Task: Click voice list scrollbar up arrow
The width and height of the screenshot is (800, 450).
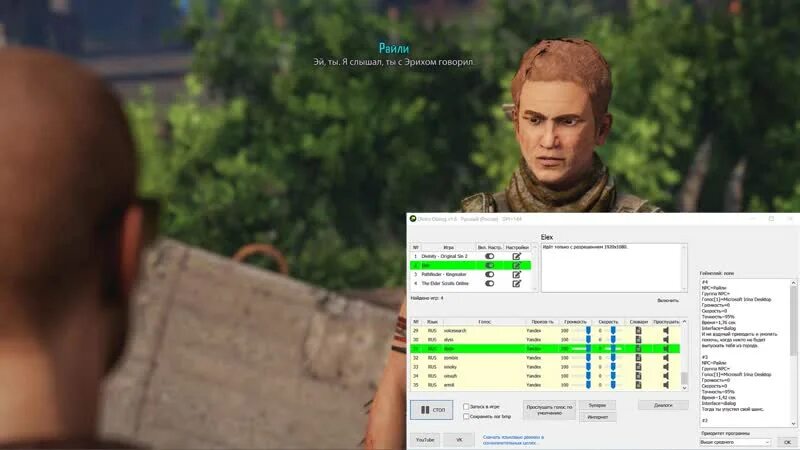Action: pyautogui.click(x=684, y=322)
